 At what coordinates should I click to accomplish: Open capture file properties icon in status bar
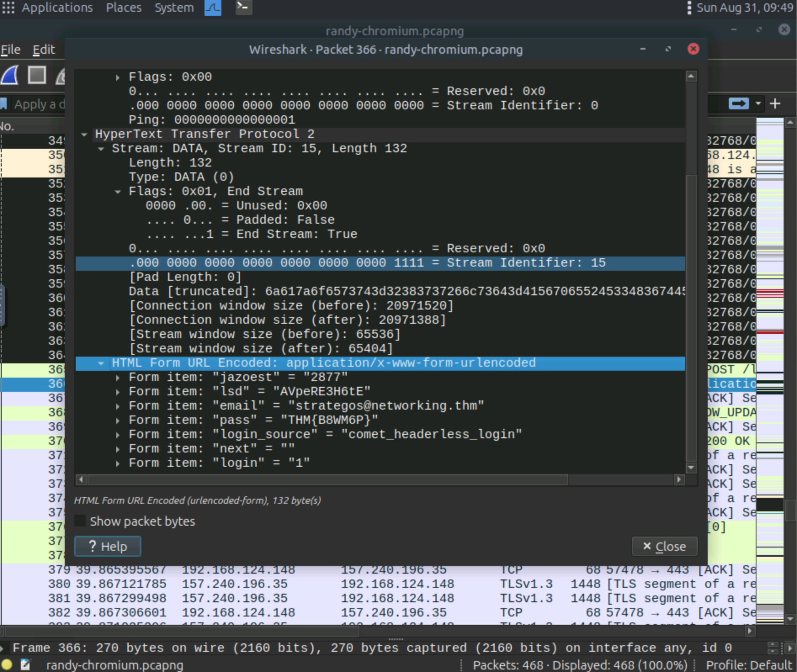(x=26, y=664)
